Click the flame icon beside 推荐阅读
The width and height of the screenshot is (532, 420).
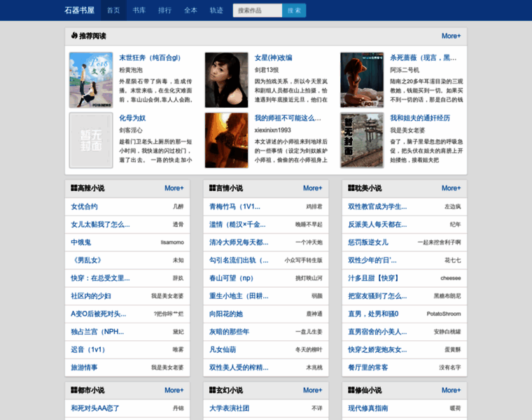(74, 36)
